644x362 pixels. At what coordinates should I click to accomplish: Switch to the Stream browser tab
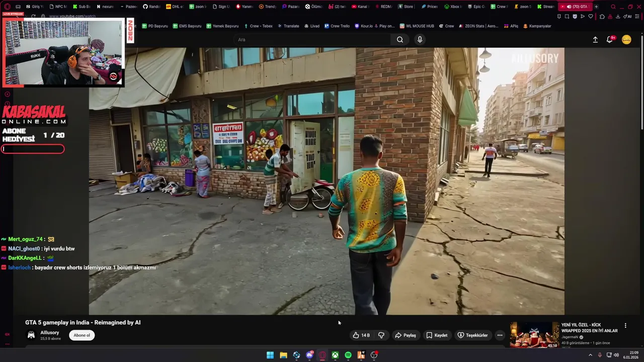[x=545, y=7]
